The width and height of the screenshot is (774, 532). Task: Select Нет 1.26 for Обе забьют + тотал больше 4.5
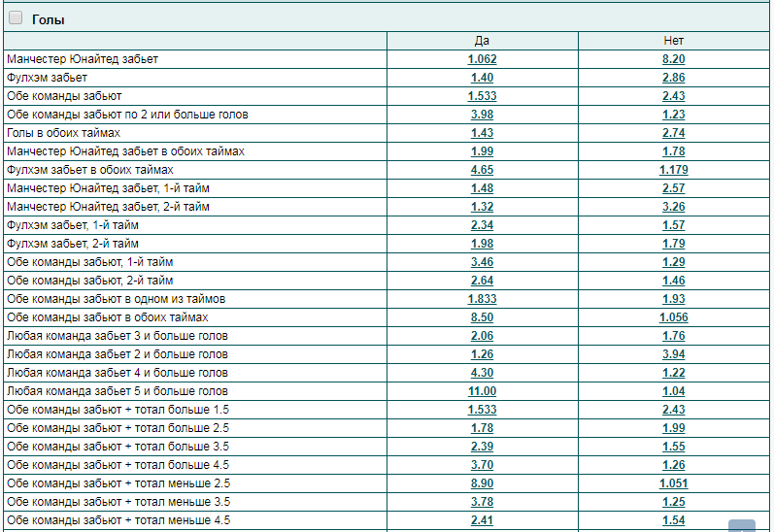673,465
